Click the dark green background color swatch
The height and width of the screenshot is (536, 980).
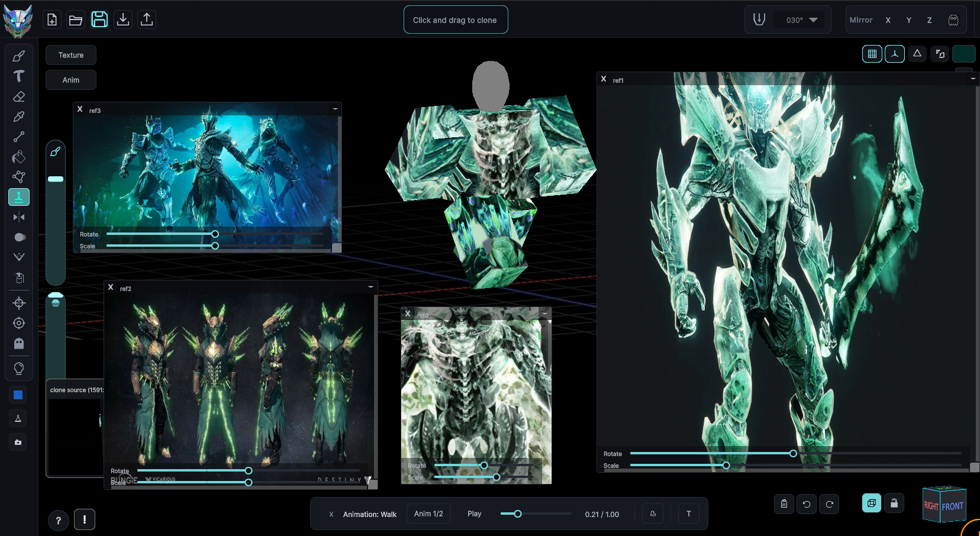pos(964,54)
